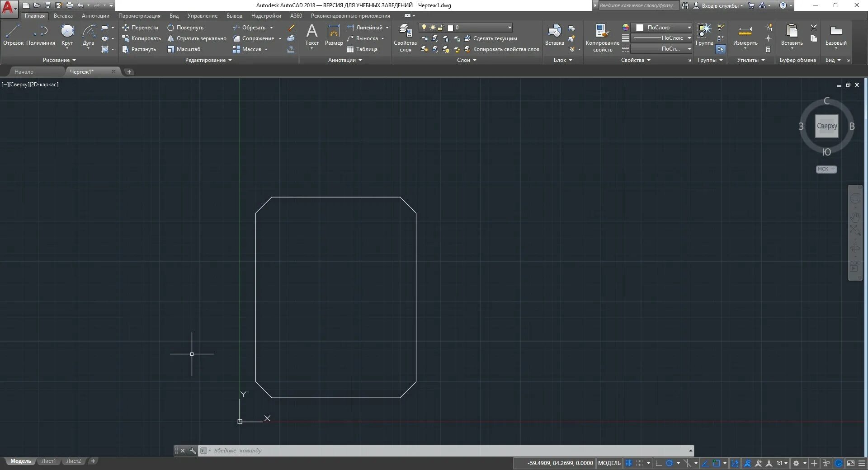Open the ПоСлою color dropdown

pyautogui.click(x=661, y=28)
